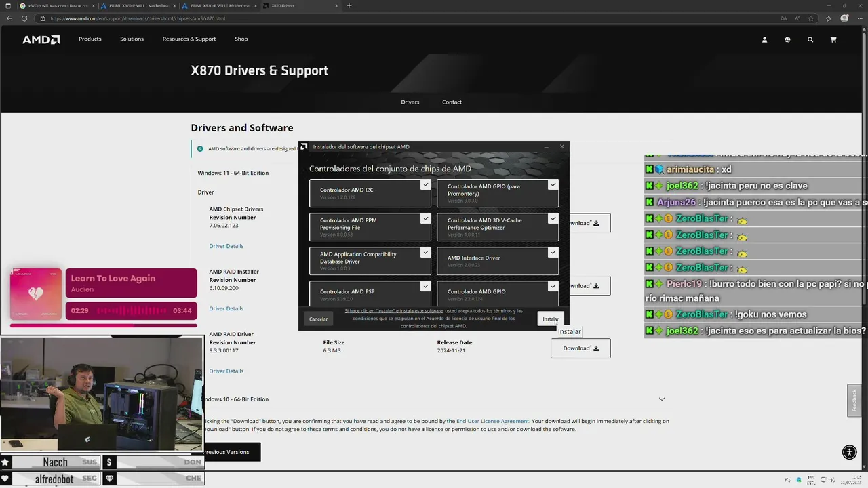Open Driver Details for AMD Chipset Drivers
The image size is (868, 488).
(226, 246)
